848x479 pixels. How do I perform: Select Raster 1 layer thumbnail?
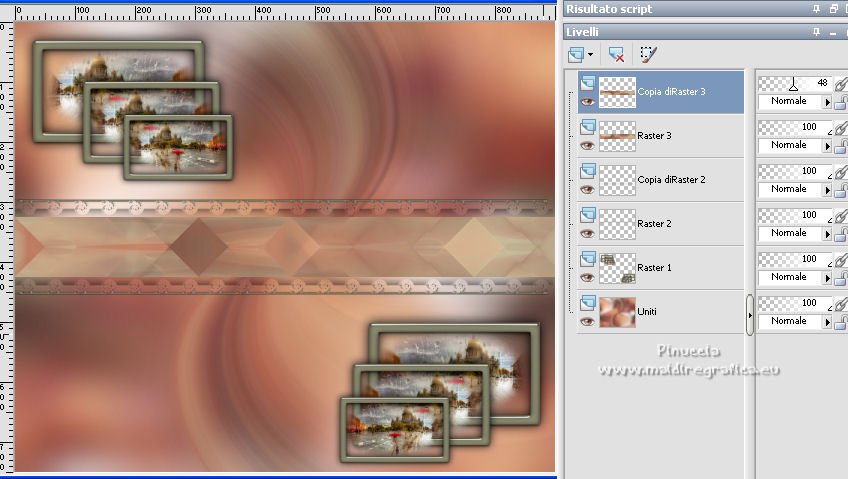point(617,268)
